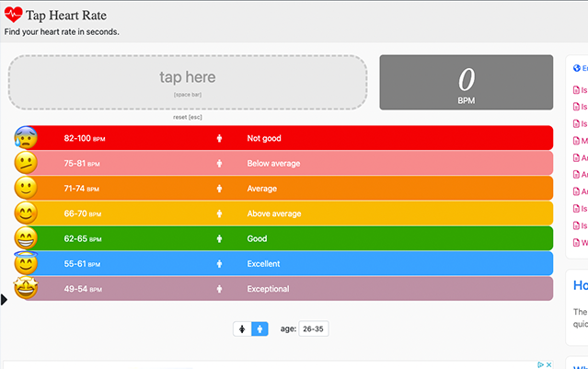Click the reset [esc] link

point(188,117)
